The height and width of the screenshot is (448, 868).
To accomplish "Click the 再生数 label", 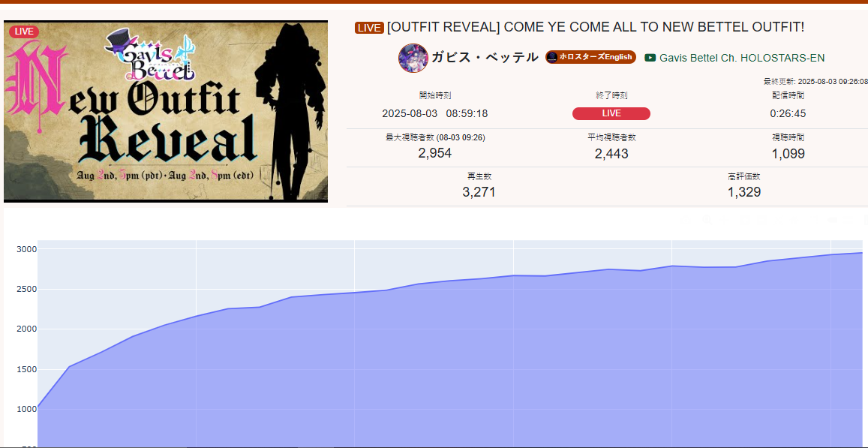I will 479,176.
